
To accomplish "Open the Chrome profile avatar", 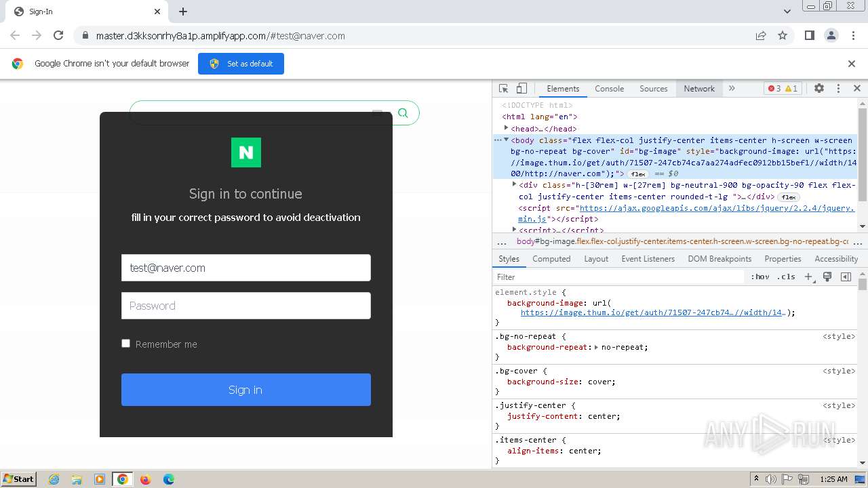I will 831,36.
